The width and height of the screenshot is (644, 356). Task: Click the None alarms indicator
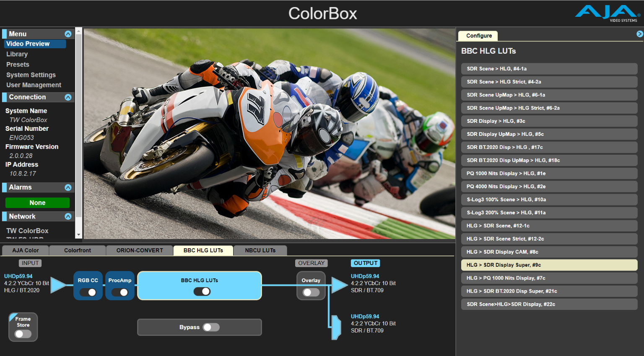point(37,203)
